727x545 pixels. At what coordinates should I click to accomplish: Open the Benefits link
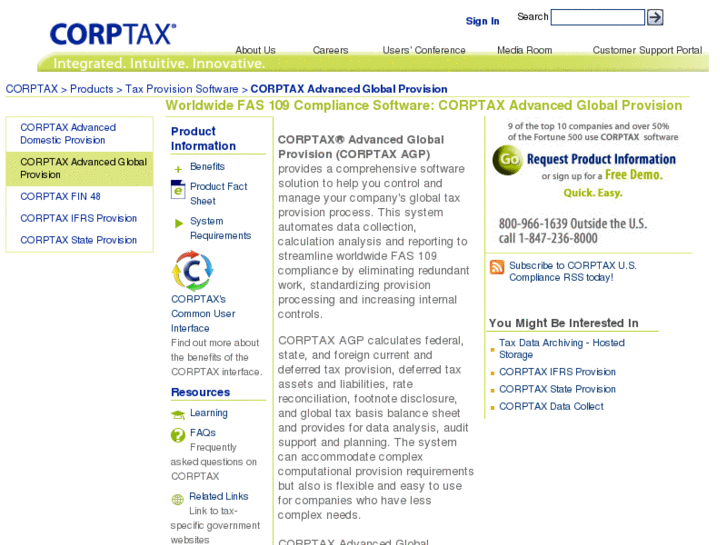pyautogui.click(x=207, y=166)
